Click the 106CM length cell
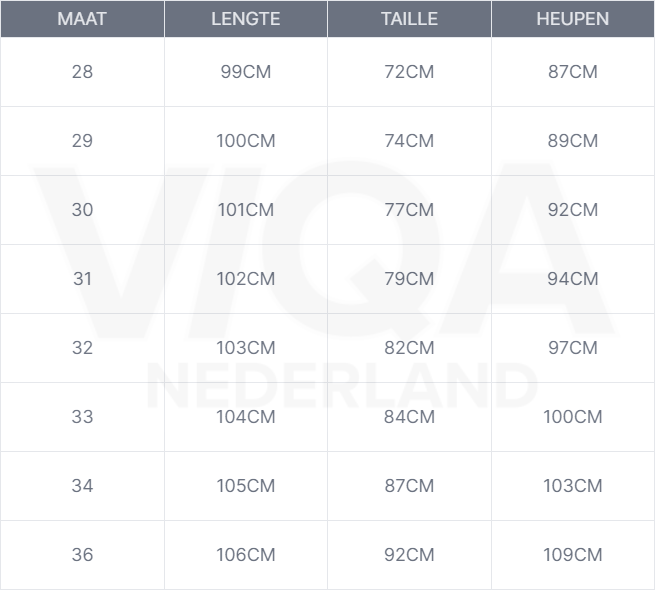The width and height of the screenshot is (655, 590). [x=245, y=555]
